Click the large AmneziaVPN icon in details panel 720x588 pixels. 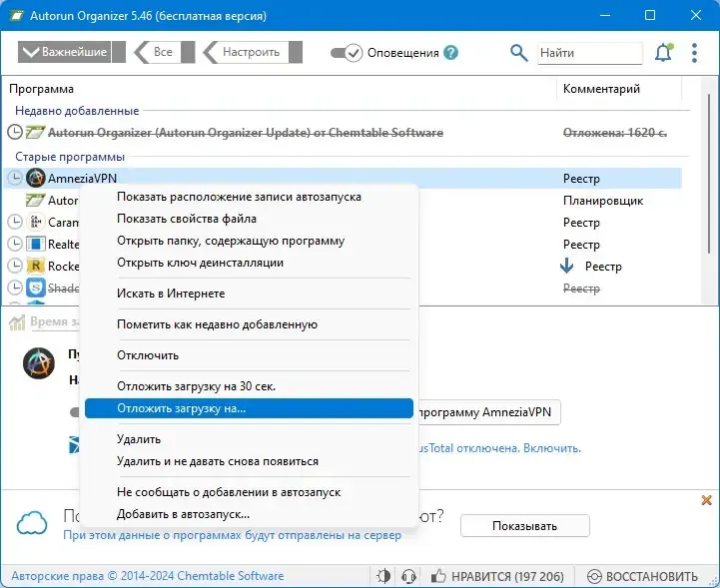coord(39,363)
